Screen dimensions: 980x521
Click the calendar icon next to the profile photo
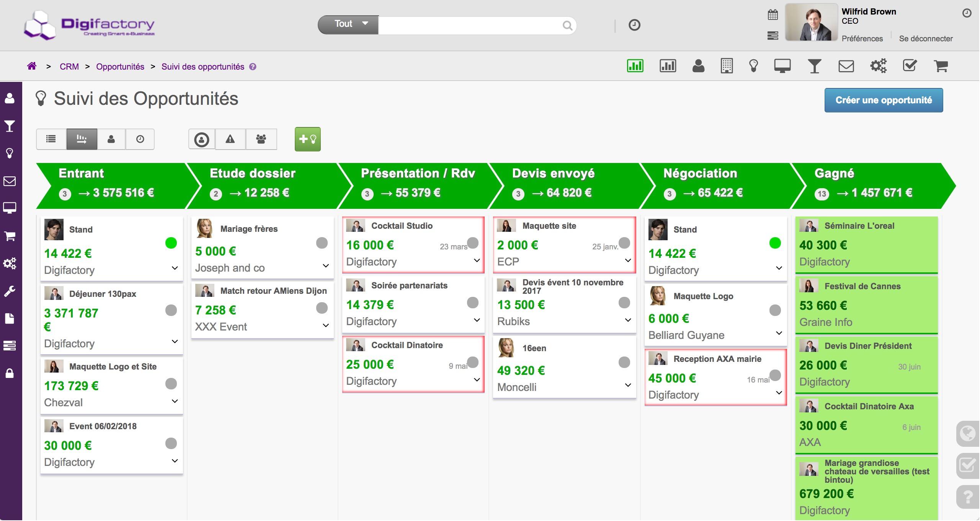[x=773, y=15]
